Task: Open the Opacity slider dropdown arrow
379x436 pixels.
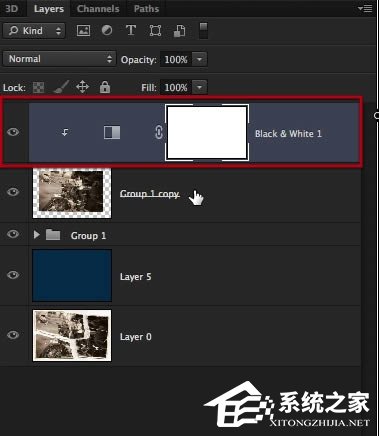Action: 199,60
